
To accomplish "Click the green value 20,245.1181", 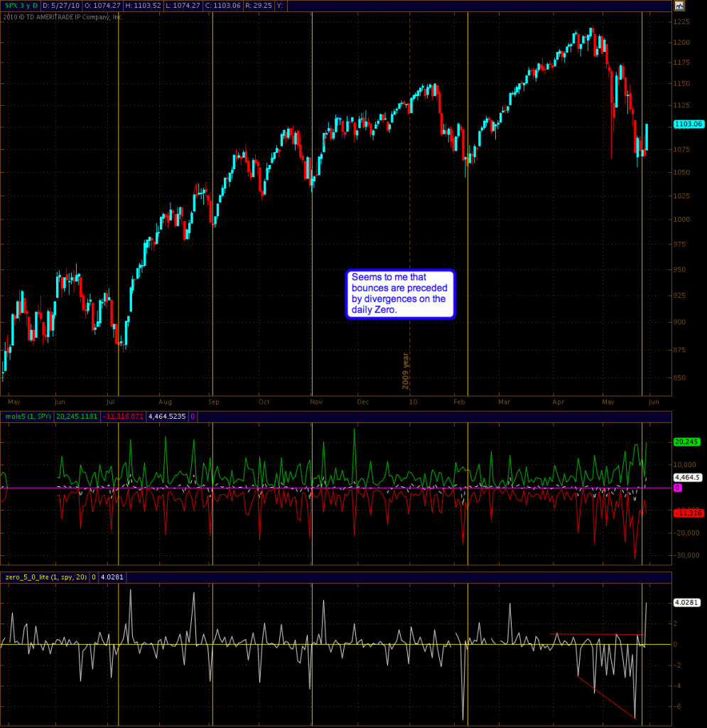I will point(77,417).
